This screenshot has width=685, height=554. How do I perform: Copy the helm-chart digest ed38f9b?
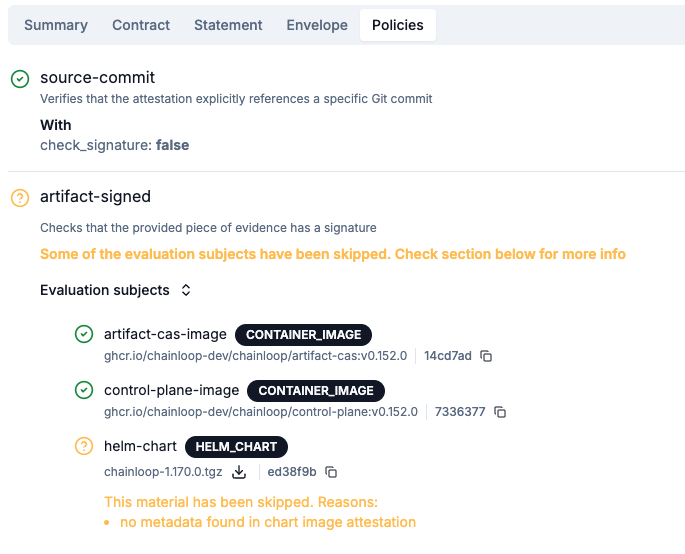click(x=331, y=472)
